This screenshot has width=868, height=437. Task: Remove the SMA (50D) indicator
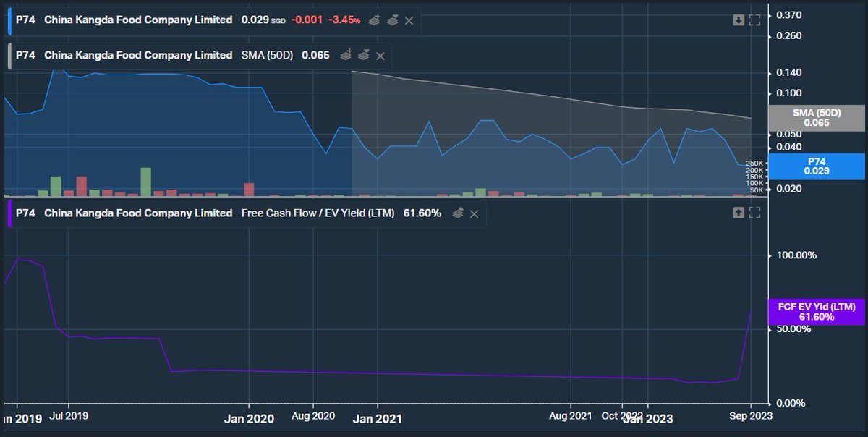pos(380,55)
